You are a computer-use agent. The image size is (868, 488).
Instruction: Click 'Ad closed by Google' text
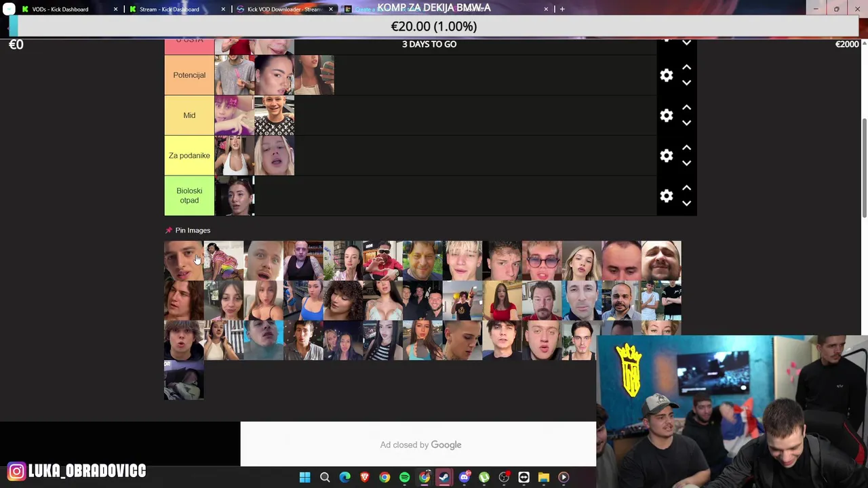(x=420, y=445)
